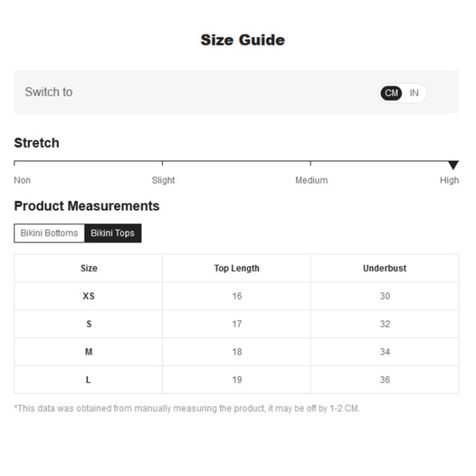Click the Top Length column header
476x476 pixels.
pyautogui.click(x=237, y=268)
